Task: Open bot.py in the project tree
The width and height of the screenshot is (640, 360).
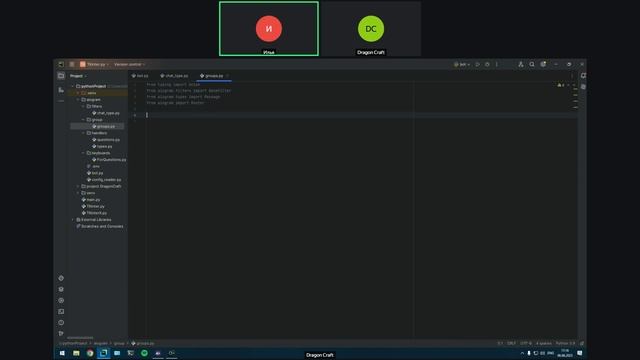Action: pyautogui.click(x=95, y=173)
